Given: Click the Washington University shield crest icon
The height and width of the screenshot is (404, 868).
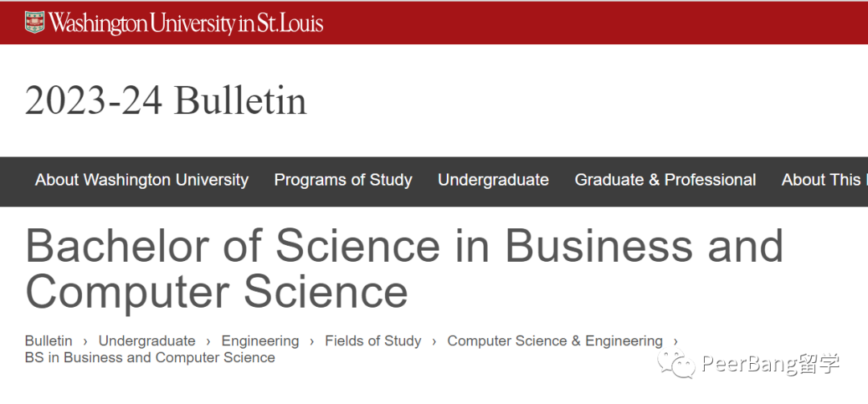Looking at the screenshot, I should tap(35, 22).
